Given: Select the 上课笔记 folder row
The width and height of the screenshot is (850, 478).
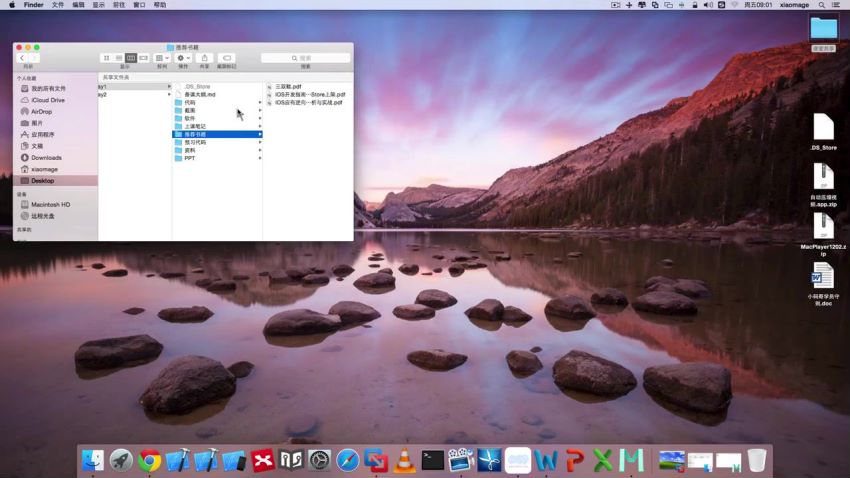Looking at the screenshot, I should [217, 126].
